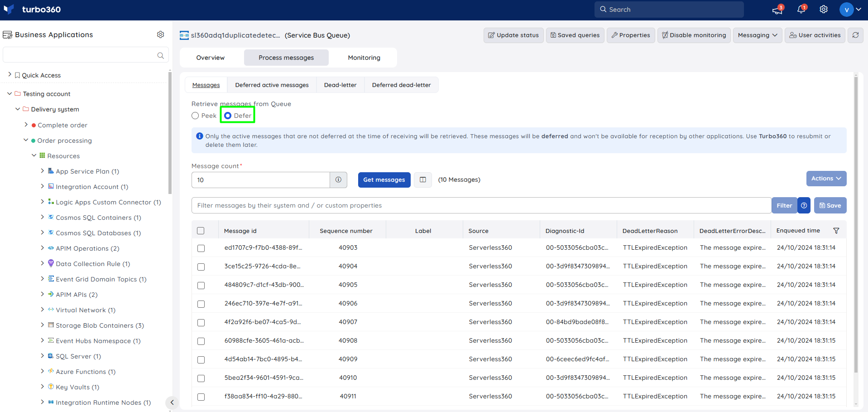Click the Azure Functions icon
868x412 pixels.
(51, 371)
